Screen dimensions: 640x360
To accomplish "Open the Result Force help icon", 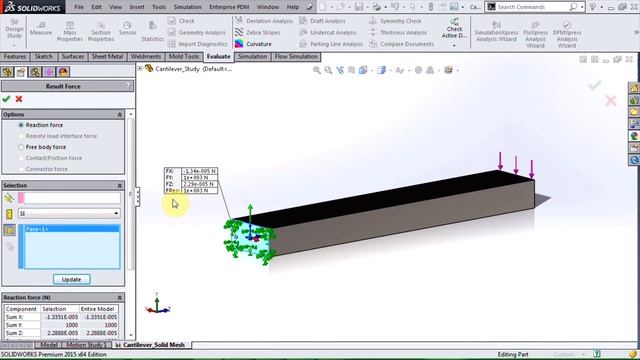I will point(128,86).
